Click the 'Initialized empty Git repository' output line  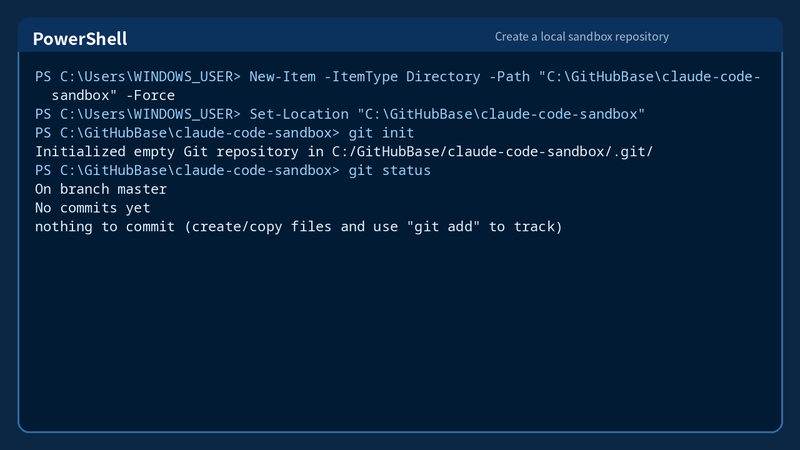point(344,152)
